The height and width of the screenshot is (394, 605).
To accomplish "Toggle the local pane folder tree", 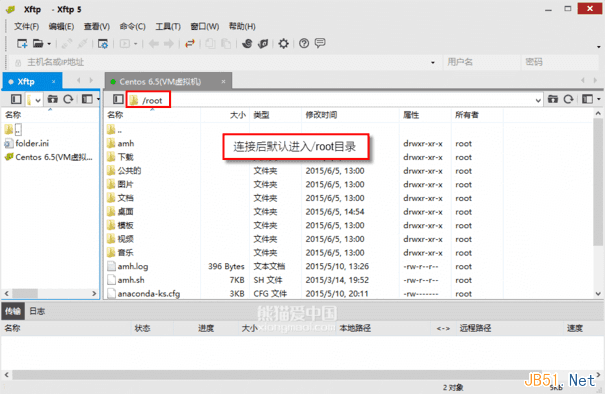I will click(x=16, y=100).
